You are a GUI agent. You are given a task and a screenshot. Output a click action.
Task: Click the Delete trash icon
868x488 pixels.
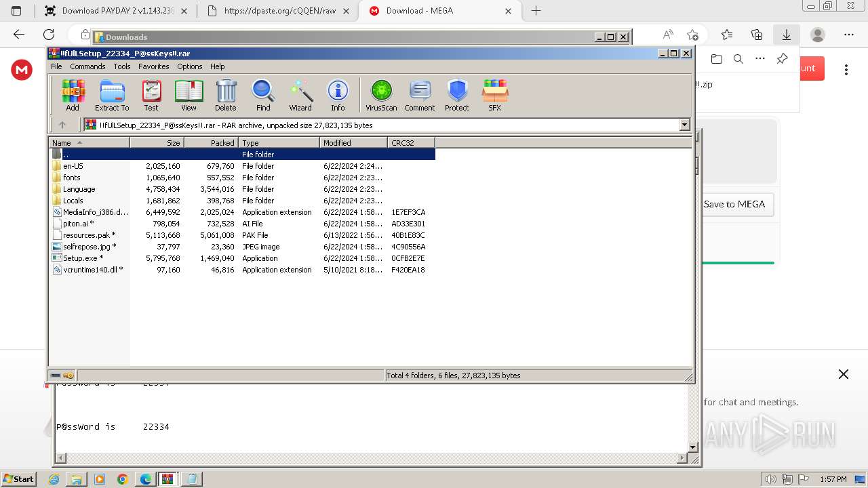(x=226, y=95)
